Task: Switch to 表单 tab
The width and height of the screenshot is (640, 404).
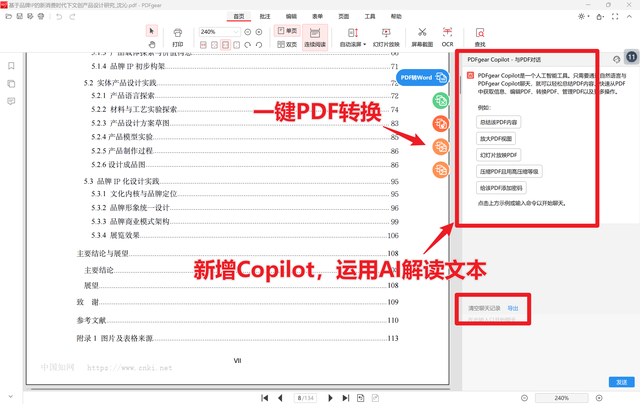Action: coord(318,16)
